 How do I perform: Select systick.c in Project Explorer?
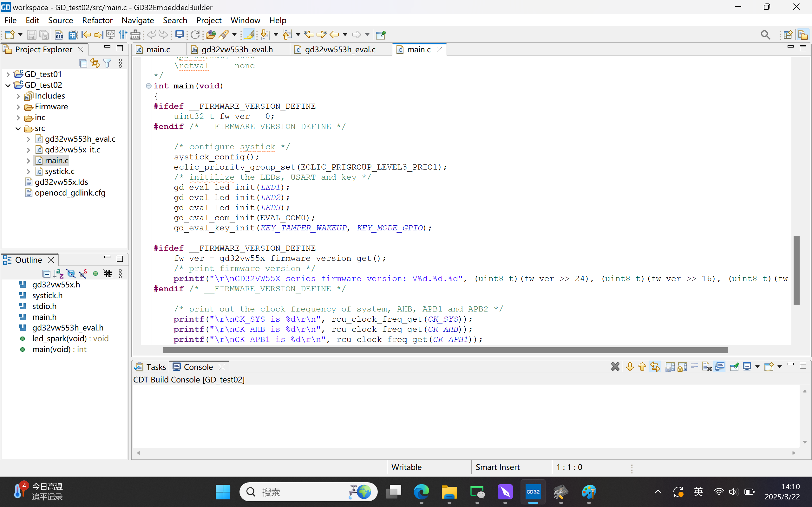pyautogui.click(x=59, y=171)
